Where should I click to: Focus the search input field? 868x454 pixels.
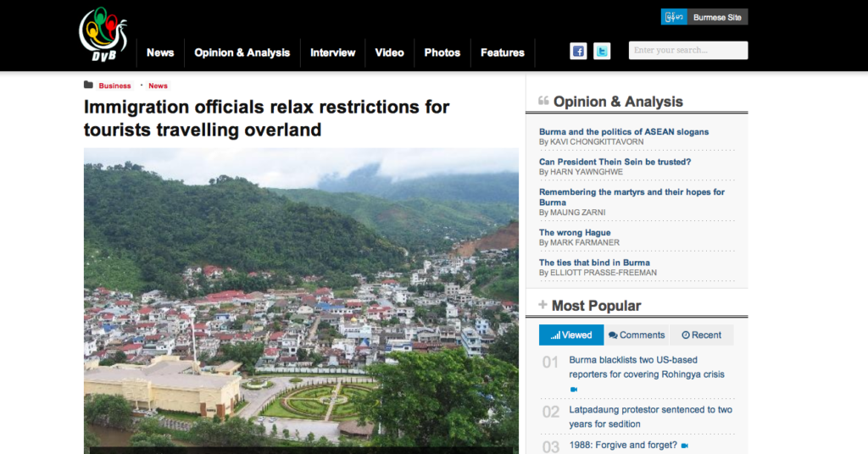coord(688,50)
